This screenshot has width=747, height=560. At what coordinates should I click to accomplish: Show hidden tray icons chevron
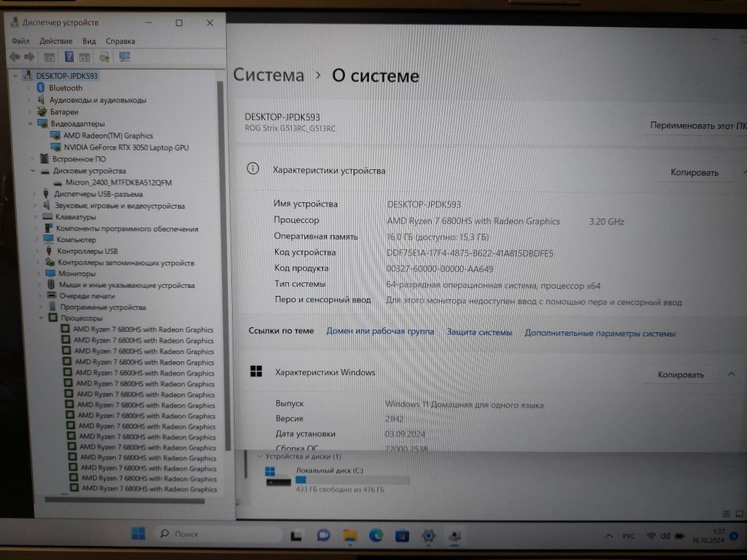(x=609, y=536)
